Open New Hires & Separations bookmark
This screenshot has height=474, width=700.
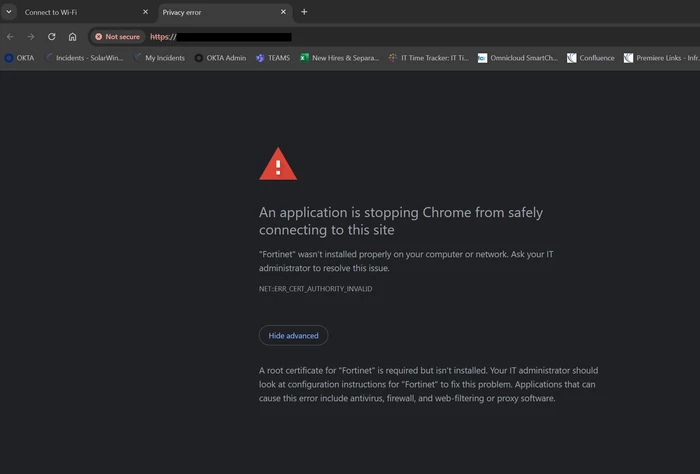coord(339,58)
